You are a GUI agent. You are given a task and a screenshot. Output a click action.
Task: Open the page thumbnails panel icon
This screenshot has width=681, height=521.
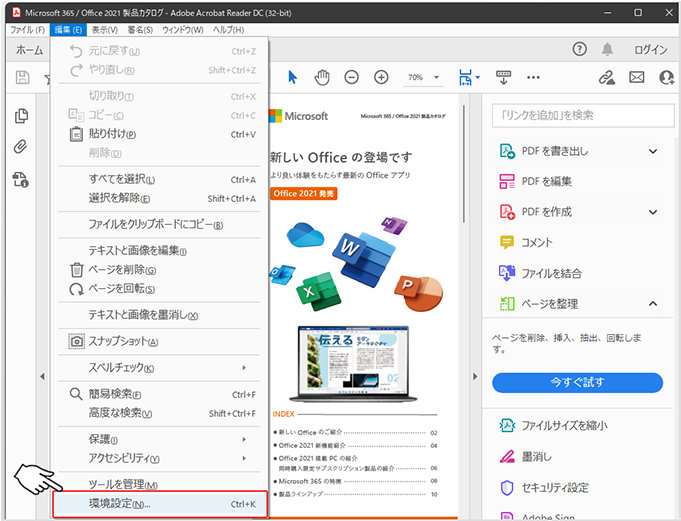pyautogui.click(x=21, y=116)
